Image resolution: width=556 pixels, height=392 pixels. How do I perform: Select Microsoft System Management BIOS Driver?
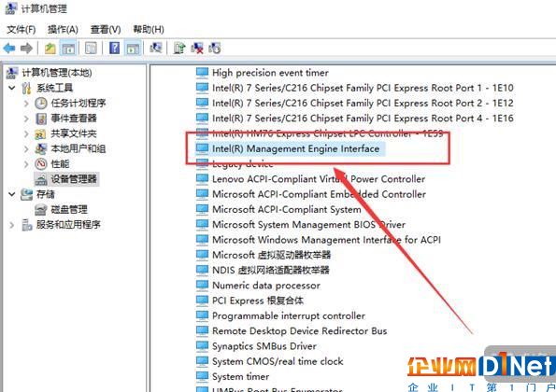tap(308, 225)
